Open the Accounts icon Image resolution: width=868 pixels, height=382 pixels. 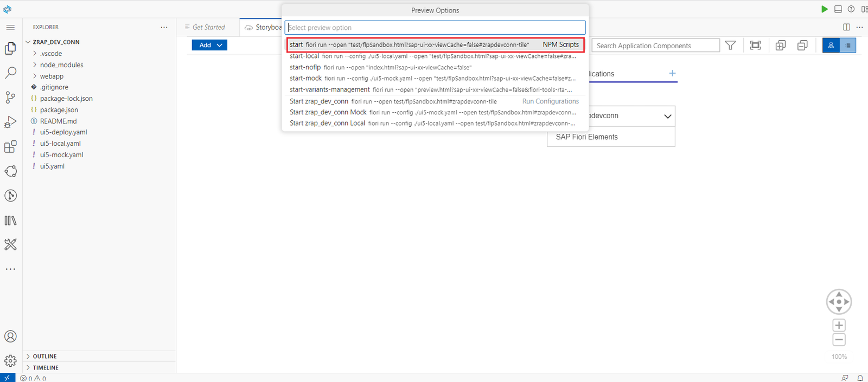tap(10, 336)
